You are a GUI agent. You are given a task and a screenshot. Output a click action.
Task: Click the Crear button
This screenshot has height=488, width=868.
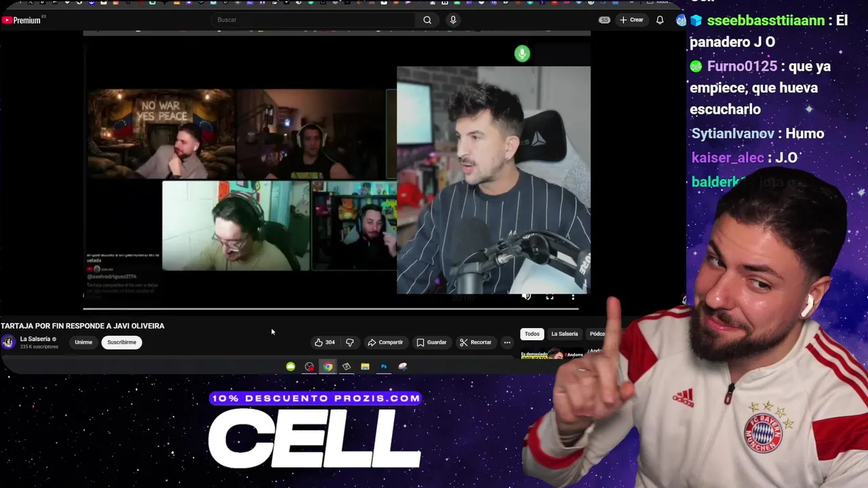(631, 20)
